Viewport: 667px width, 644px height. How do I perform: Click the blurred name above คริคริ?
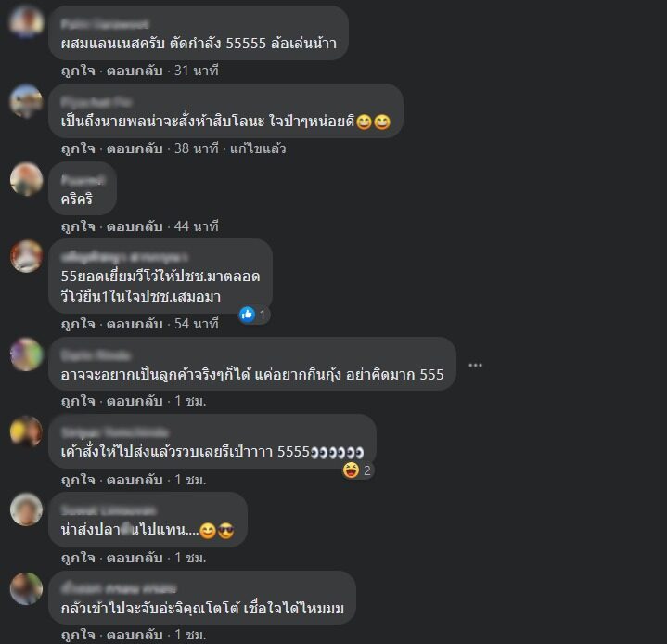(x=83, y=180)
